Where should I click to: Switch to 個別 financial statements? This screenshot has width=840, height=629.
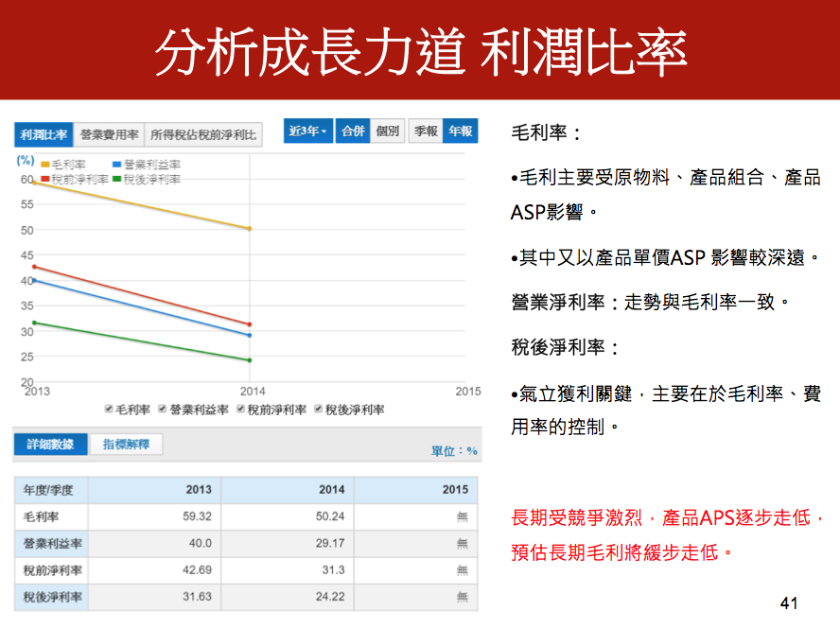tap(388, 131)
